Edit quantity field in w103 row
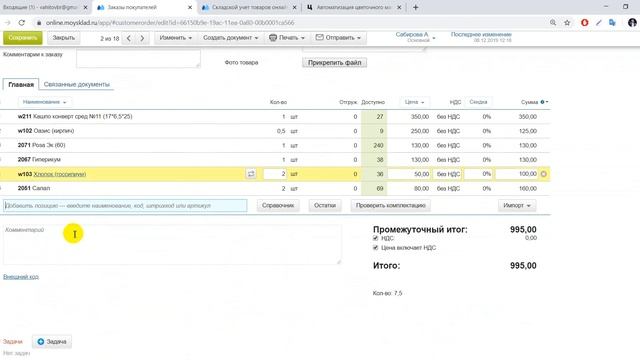 coord(275,174)
